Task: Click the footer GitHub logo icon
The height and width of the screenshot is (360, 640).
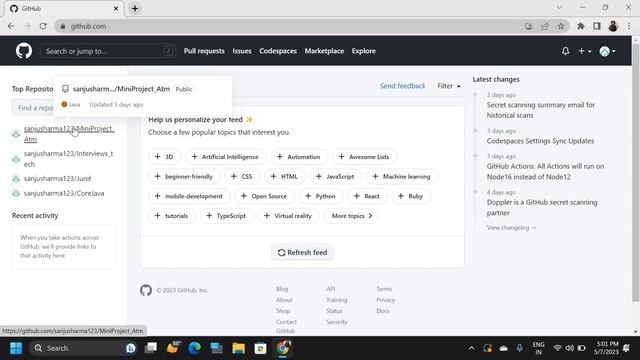Action: (x=146, y=290)
